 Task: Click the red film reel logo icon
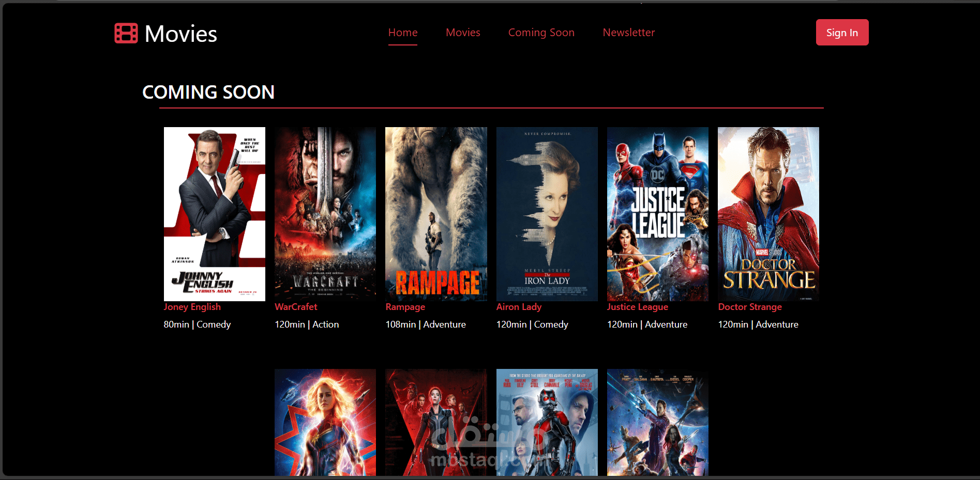126,33
